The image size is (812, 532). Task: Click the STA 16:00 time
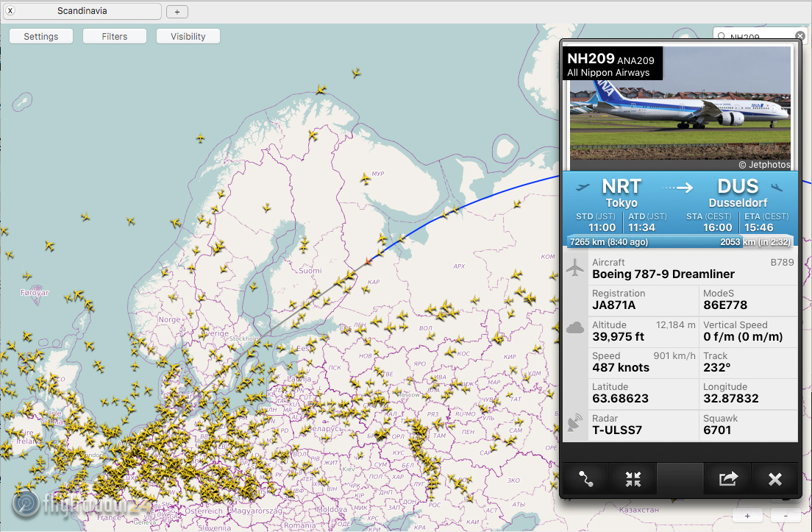coord(717,227)
